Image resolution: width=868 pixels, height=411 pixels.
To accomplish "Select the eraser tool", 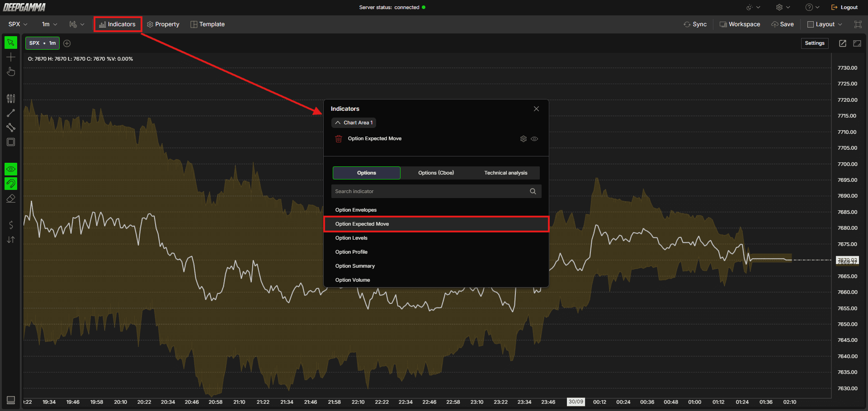I will 11,198.
